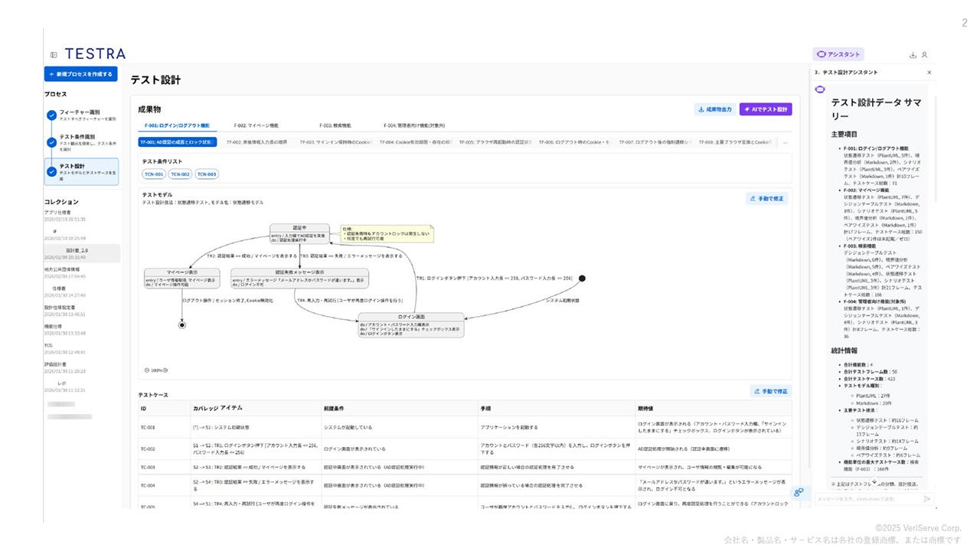980x551 pixels.
Task: Click the 成果物出力 export button
Action: pos(715,109)
